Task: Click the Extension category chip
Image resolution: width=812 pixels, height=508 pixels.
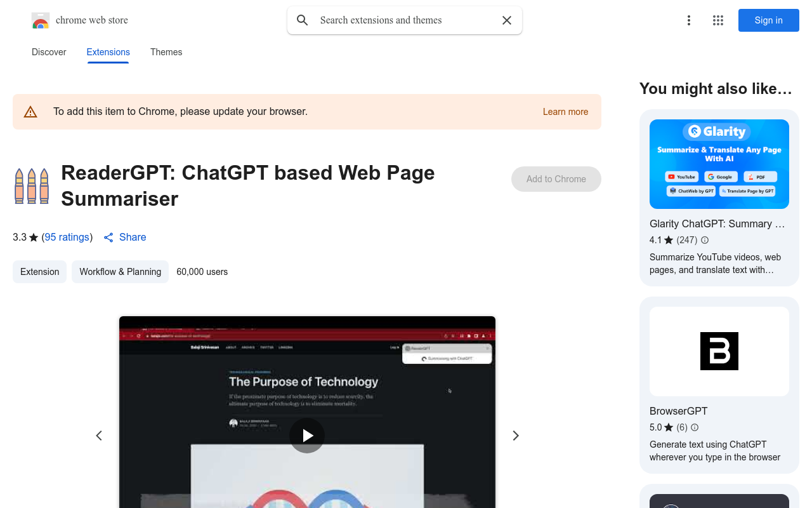Action: pyautogui.click(x=39, y=272)
